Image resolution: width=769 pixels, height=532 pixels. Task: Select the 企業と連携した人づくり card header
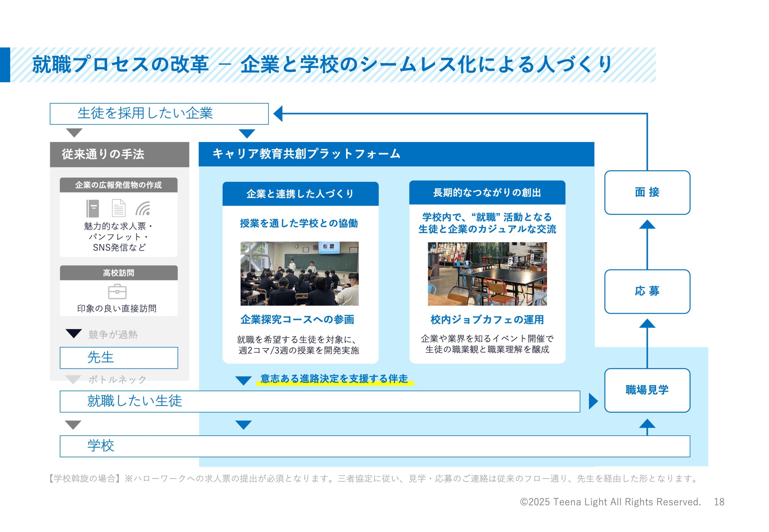[x=300, y=194]
